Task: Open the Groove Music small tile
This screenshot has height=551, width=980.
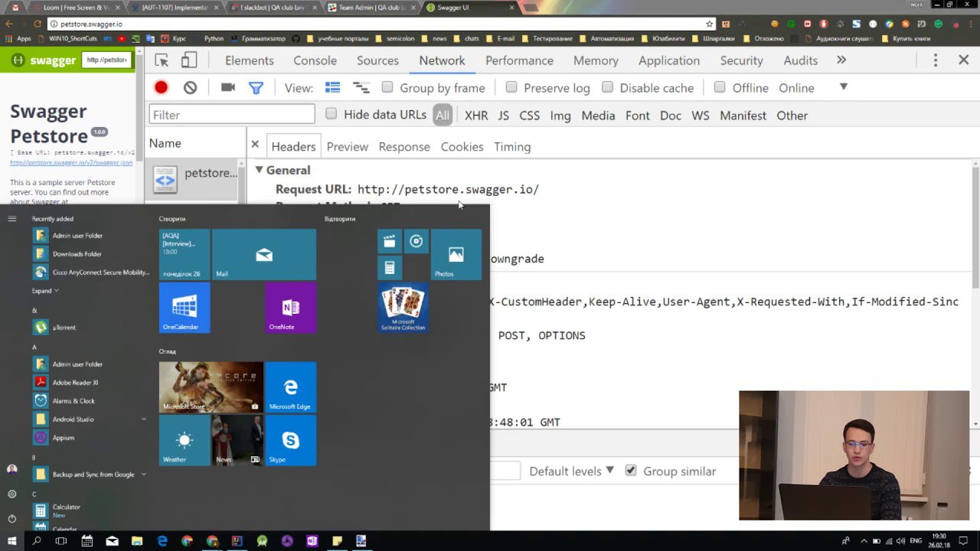Action: click(416, 242)
